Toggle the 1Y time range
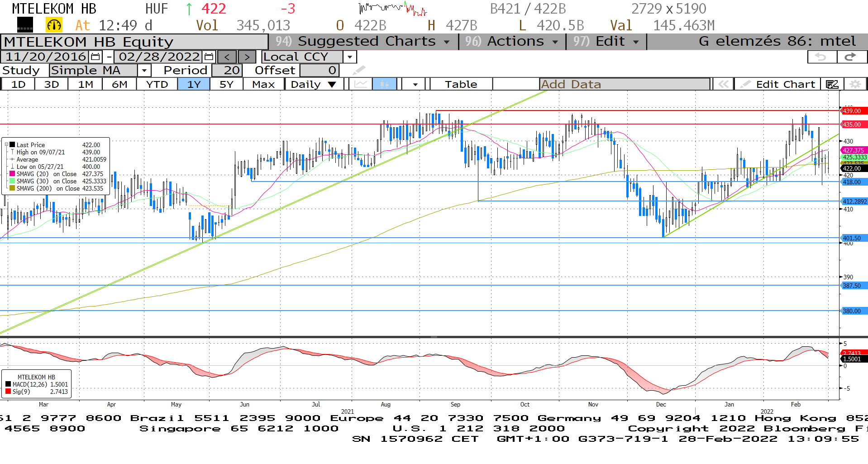 tap(194, 84)
